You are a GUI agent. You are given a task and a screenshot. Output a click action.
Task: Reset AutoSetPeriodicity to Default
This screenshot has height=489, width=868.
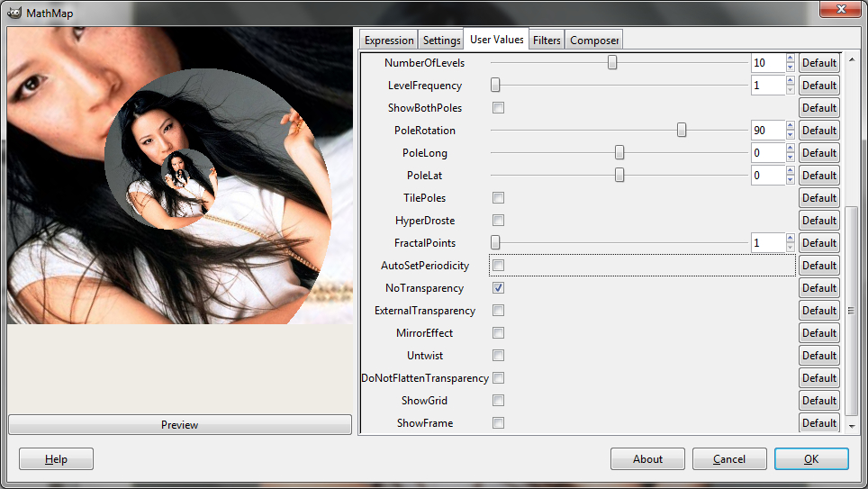click(818, 266)
